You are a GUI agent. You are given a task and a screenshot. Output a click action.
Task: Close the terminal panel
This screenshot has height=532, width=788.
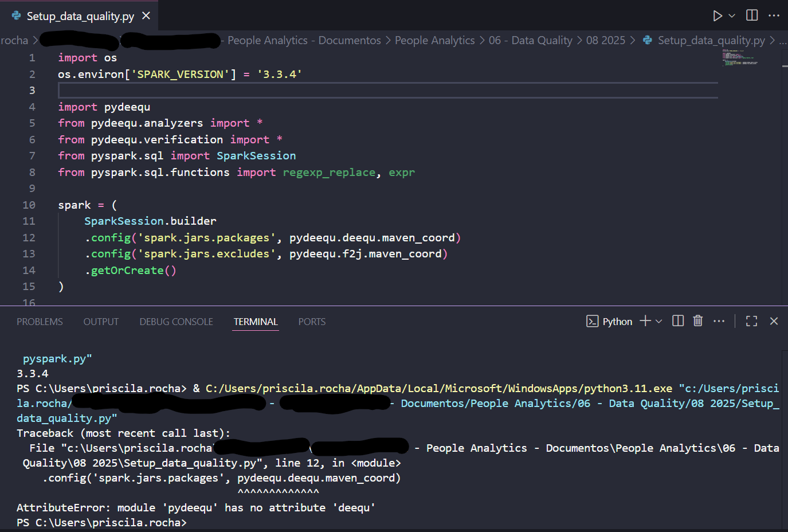(x=774, y=321)
